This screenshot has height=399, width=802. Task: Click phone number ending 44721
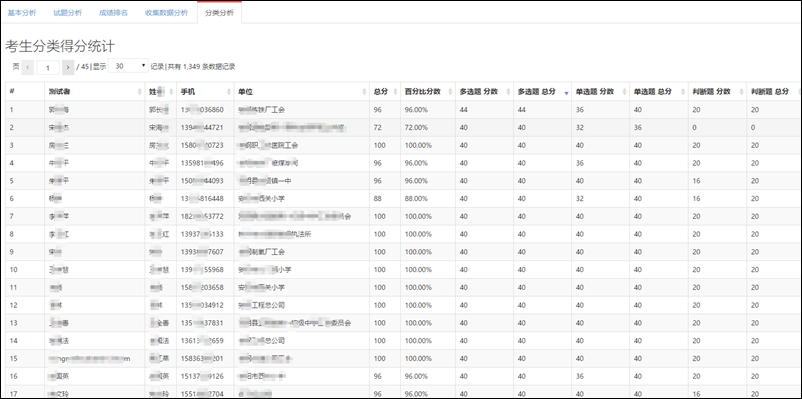click(x=202, y=127)
